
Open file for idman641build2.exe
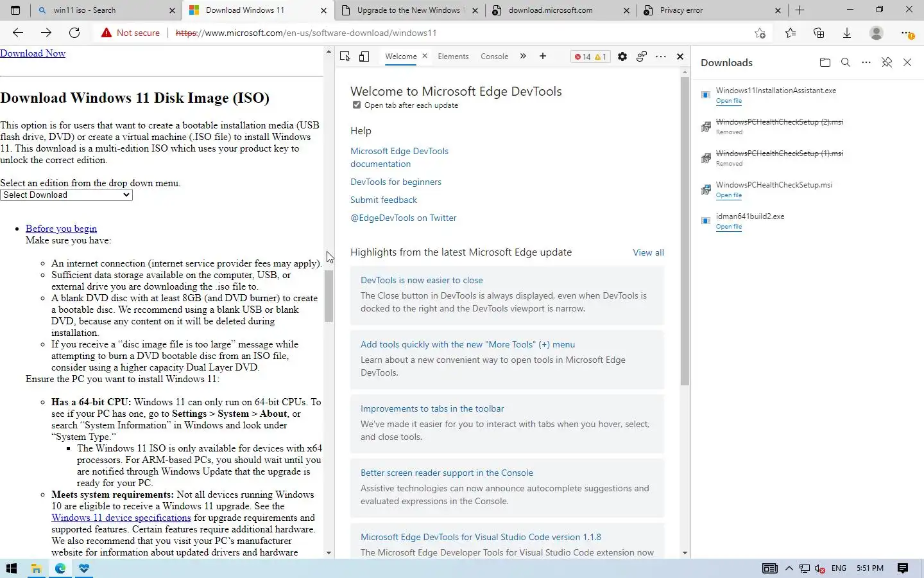[728, 227]
